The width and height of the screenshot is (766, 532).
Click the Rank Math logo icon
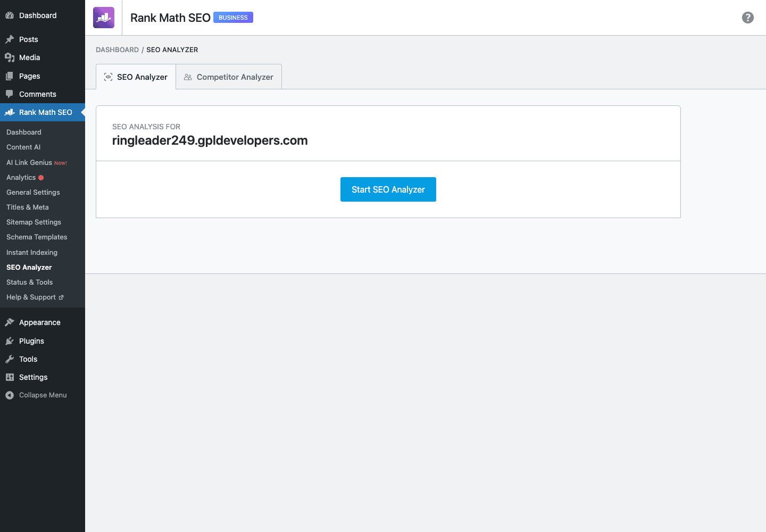104,18
